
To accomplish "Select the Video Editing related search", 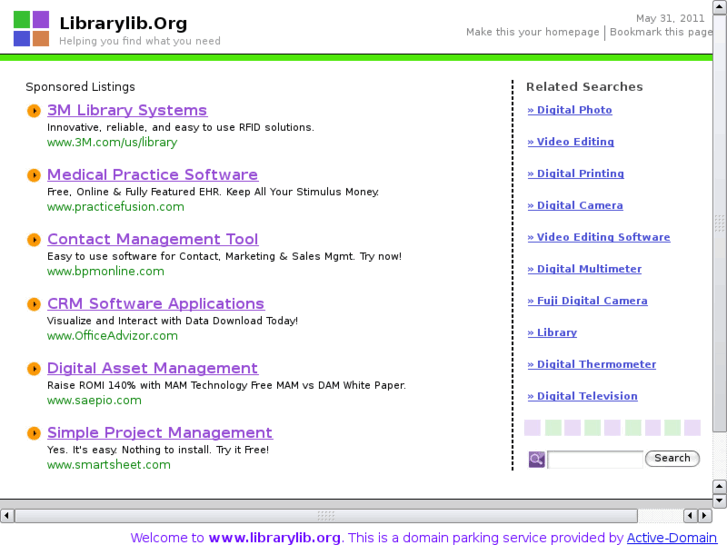I will pos(571,142).
